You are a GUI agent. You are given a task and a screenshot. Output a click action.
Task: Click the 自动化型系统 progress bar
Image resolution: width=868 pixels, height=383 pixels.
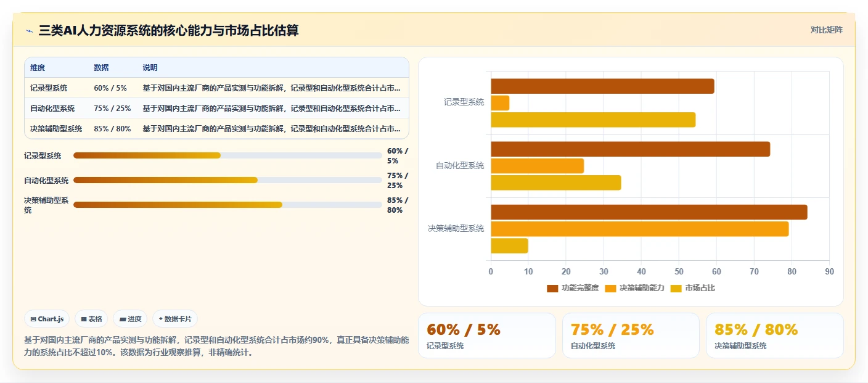[x=227, y=180]
